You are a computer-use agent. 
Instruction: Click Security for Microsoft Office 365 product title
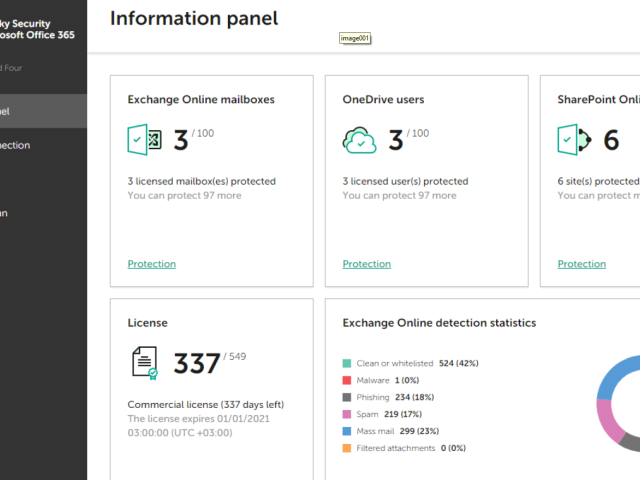pyautogui.click(x=37, y=29)
